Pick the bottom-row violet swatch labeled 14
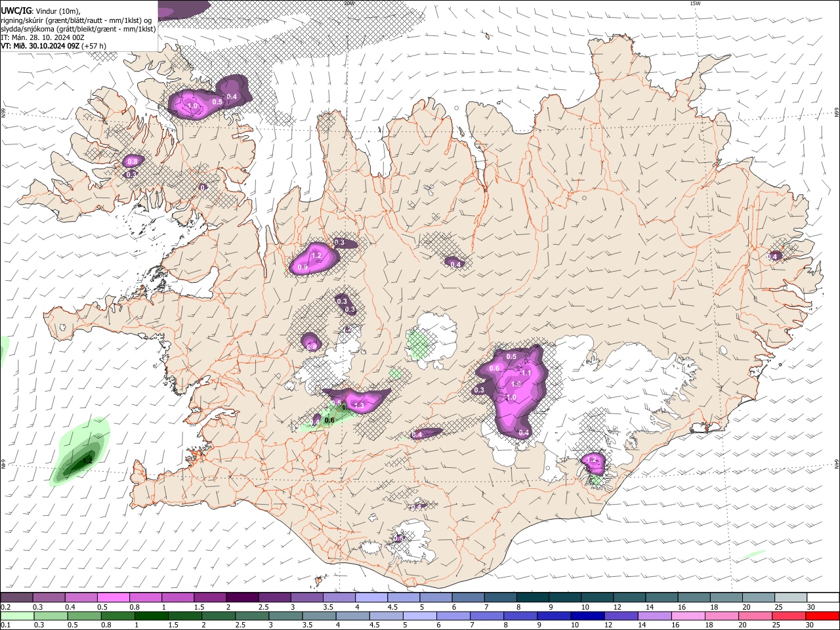Image resolution: width=840 pixels, height=630 pixels. (x=654, y=616)
